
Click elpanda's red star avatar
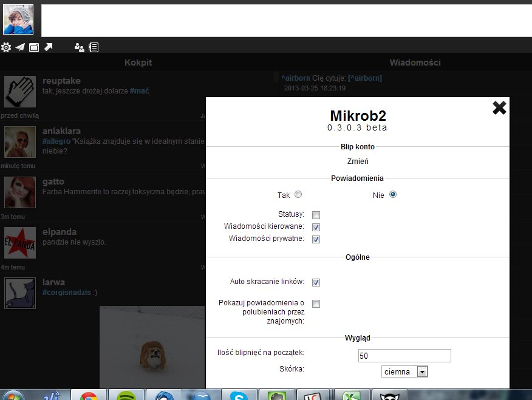tap(20, 243)
